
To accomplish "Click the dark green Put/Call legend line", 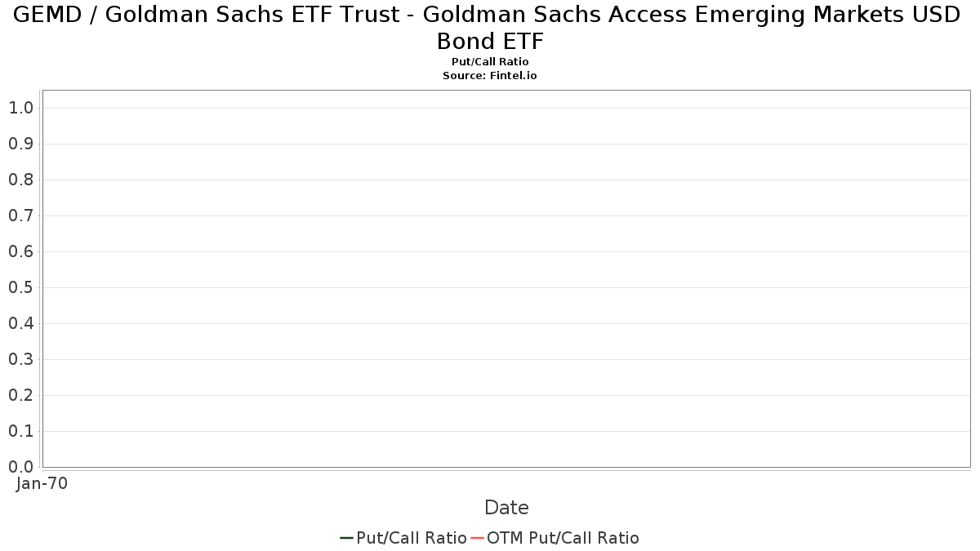I will [x=346, y=538].
